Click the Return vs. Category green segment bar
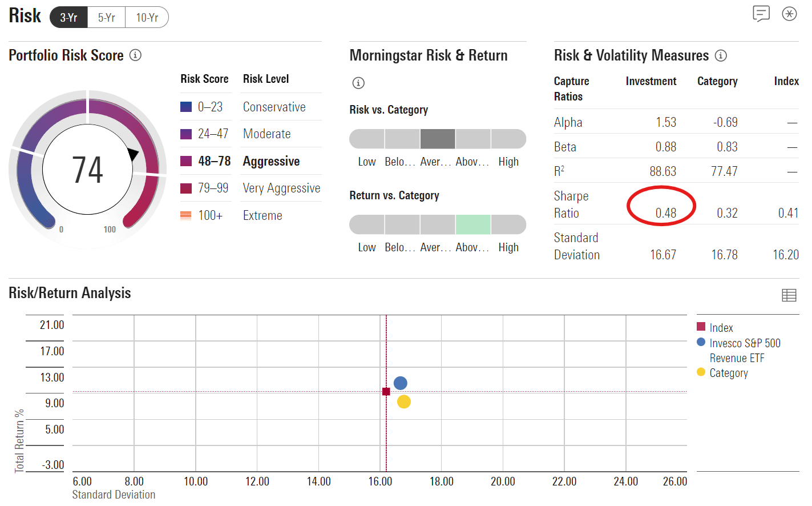Image resolution: width=812 pixels, height=506 pixels. pyautogui.click(x=473, y=224)
